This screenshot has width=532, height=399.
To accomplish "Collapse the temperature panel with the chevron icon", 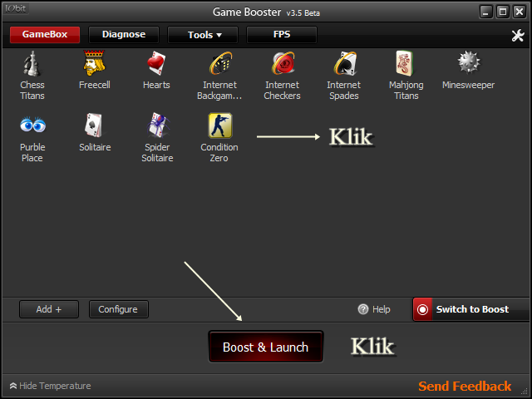I will (x=13, y=386).
